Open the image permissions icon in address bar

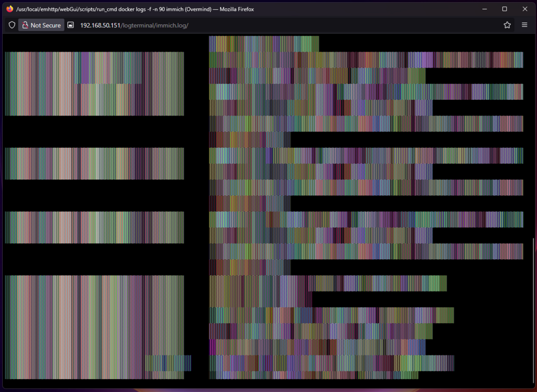click(70, 25)
